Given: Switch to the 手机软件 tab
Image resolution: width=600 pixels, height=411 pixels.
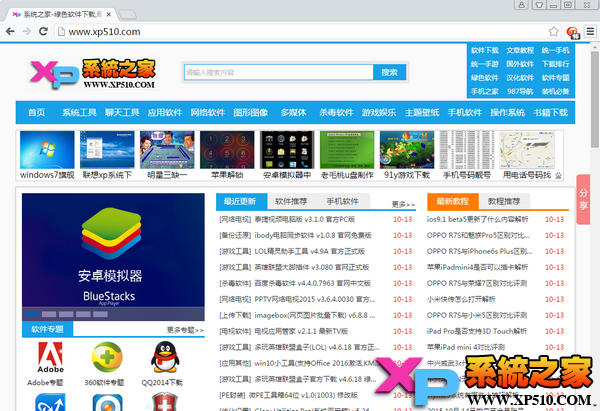Looking at the screenshot, I should pos(342,201).
